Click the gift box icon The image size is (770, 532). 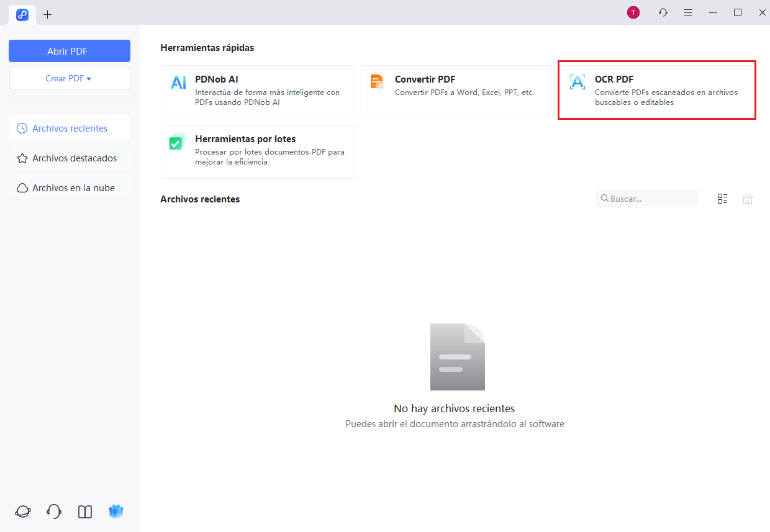[x=116, y=512]
